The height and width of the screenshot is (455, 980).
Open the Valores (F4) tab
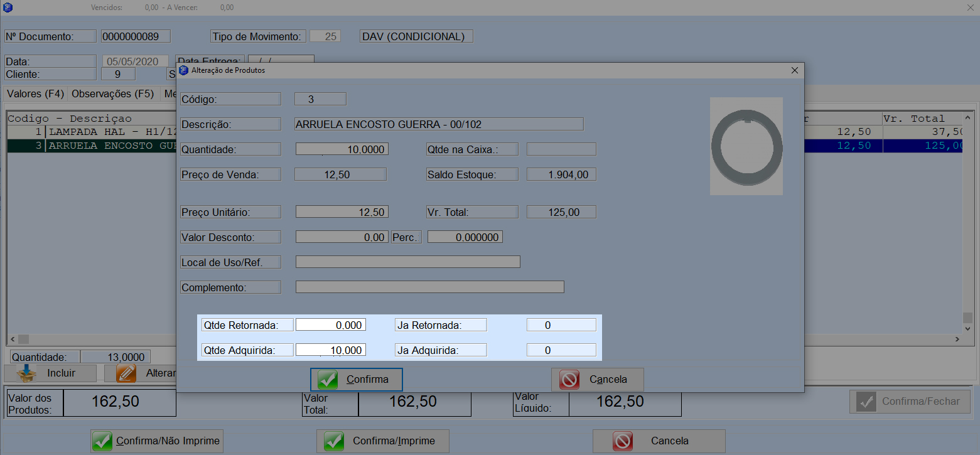(x=35, y=94)
